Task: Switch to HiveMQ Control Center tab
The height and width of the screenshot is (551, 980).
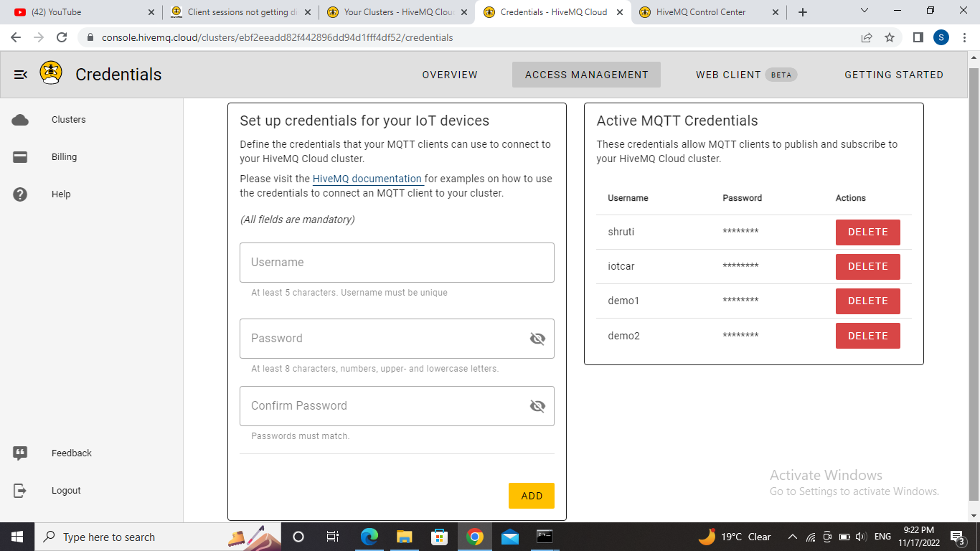Action: point(709,12)
